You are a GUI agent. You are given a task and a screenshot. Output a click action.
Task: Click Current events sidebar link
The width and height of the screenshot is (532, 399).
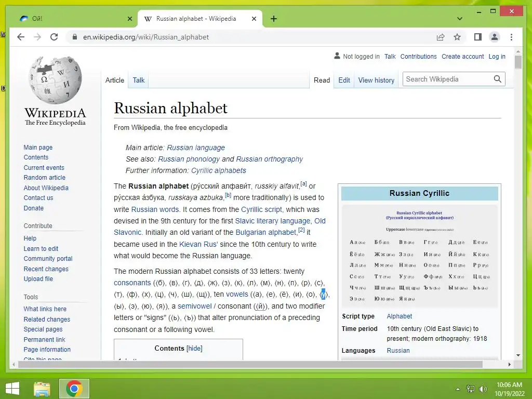click(x=44, y=168)
